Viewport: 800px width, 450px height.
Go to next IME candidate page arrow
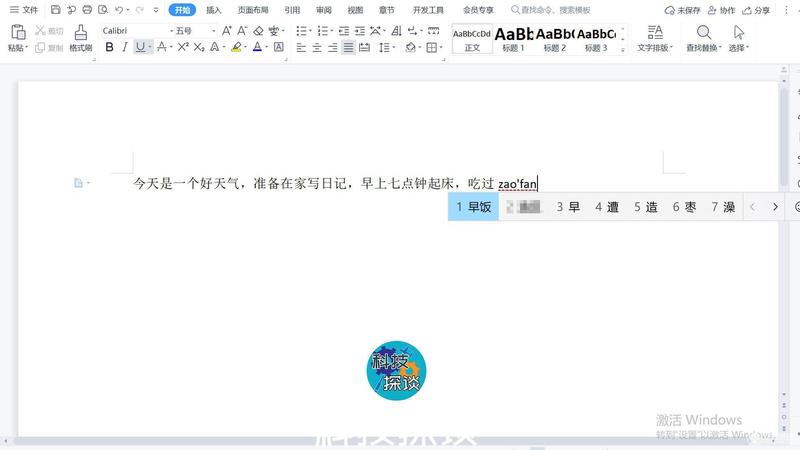pos(775,207)
